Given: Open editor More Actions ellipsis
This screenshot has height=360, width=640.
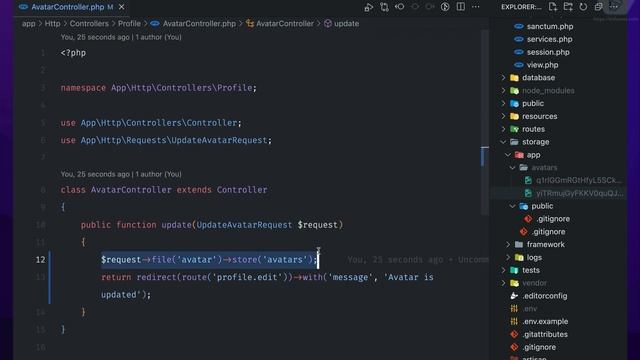Looking at the screenshot, I should click(x=476, y=7).
